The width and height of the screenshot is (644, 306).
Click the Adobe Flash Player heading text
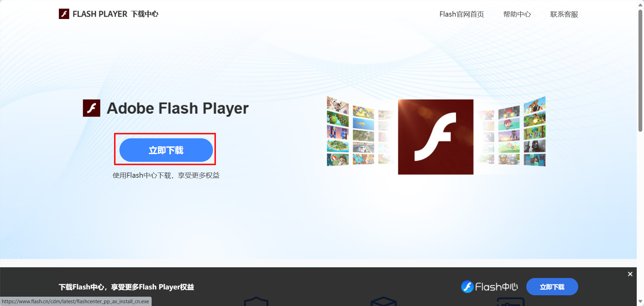click(178, 108)
